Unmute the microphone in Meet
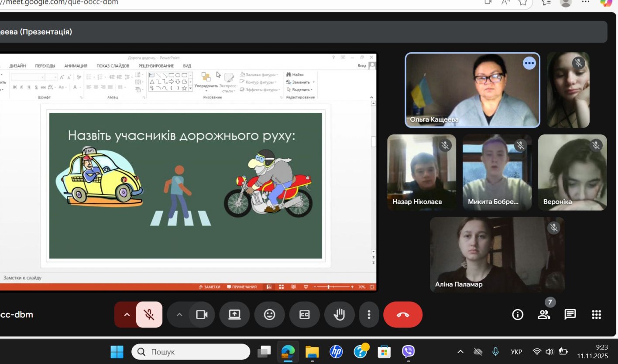 click(149, 314)
